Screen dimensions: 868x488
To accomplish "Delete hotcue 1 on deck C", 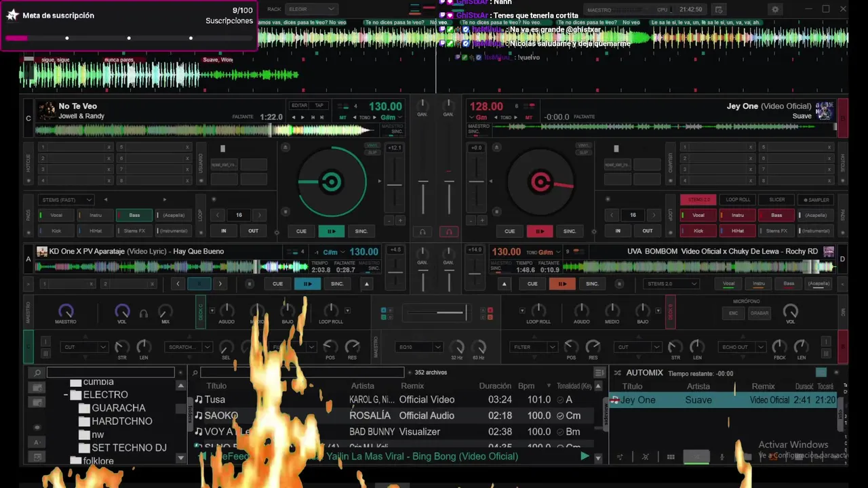I will click(108, 147).
